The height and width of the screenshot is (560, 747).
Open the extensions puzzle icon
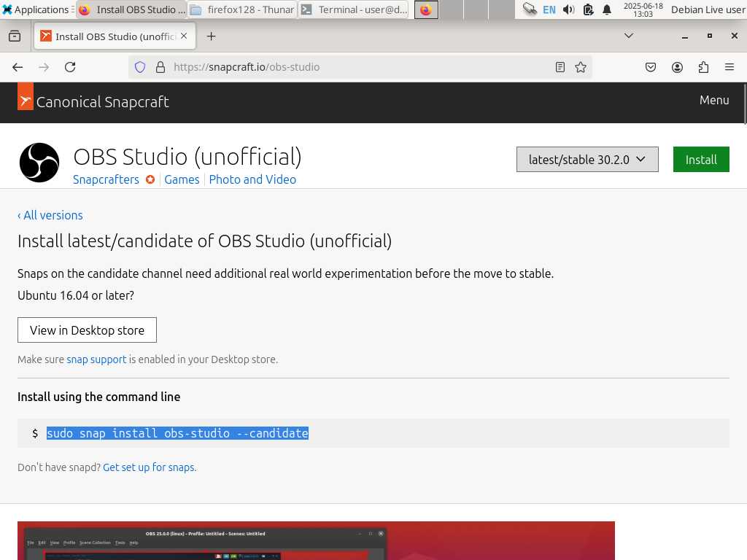pyautogui.click(x=703, y=67)
